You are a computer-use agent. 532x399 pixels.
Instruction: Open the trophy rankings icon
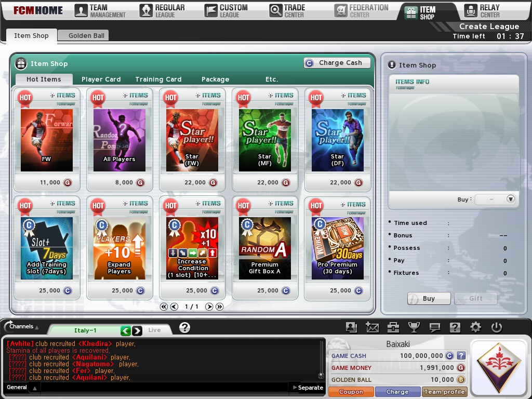(413, 328)
